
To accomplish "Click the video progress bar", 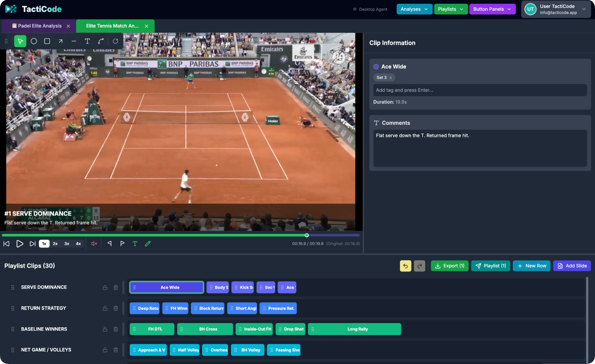I will pos(181,235).
